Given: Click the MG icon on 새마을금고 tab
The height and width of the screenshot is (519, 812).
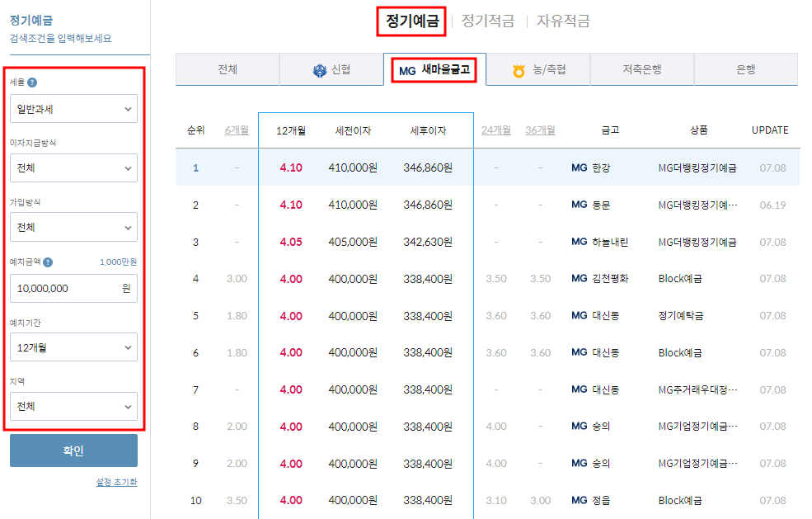Looking at the screenshot, I should [407, 70].
